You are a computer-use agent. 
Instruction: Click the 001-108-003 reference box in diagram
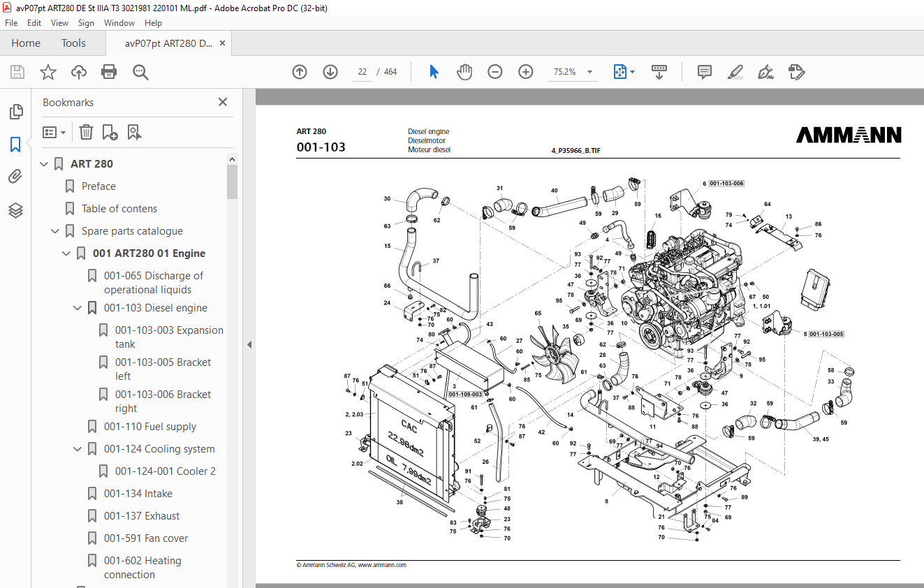point(465,395)
